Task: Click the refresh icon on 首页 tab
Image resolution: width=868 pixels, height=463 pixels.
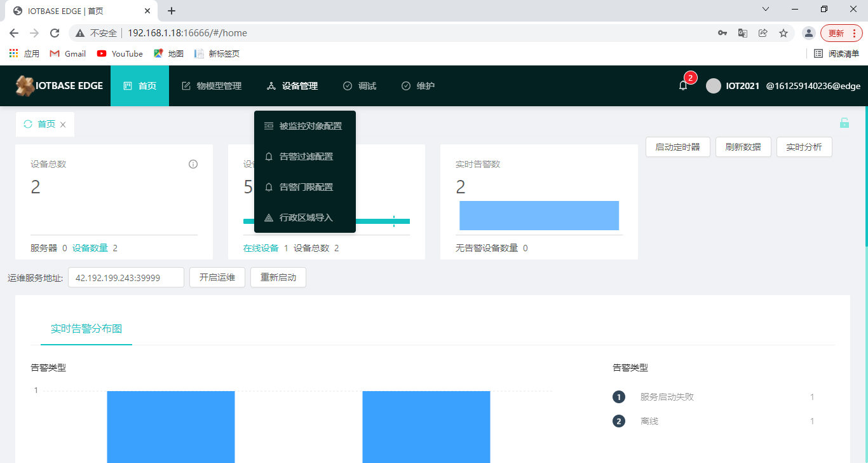Action: coord(28,124)
